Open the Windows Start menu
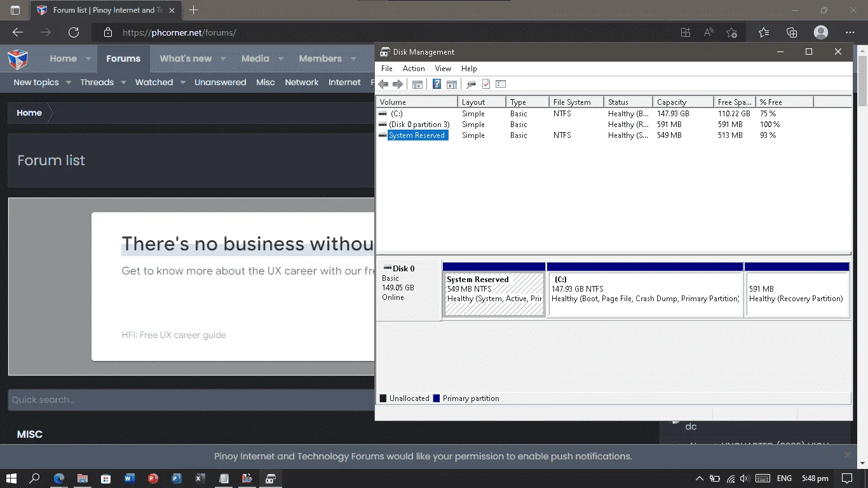868x488 pixels. tap(11, 478)
